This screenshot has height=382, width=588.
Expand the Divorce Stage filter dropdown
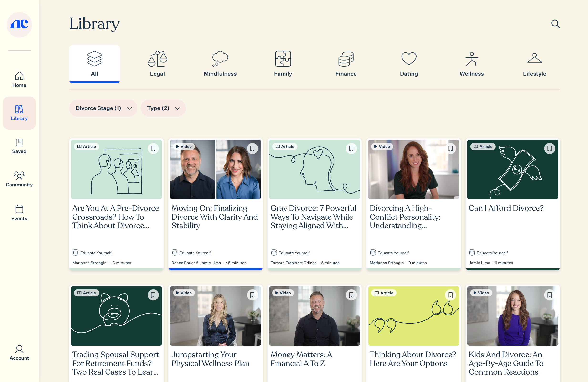coord(103,108)
